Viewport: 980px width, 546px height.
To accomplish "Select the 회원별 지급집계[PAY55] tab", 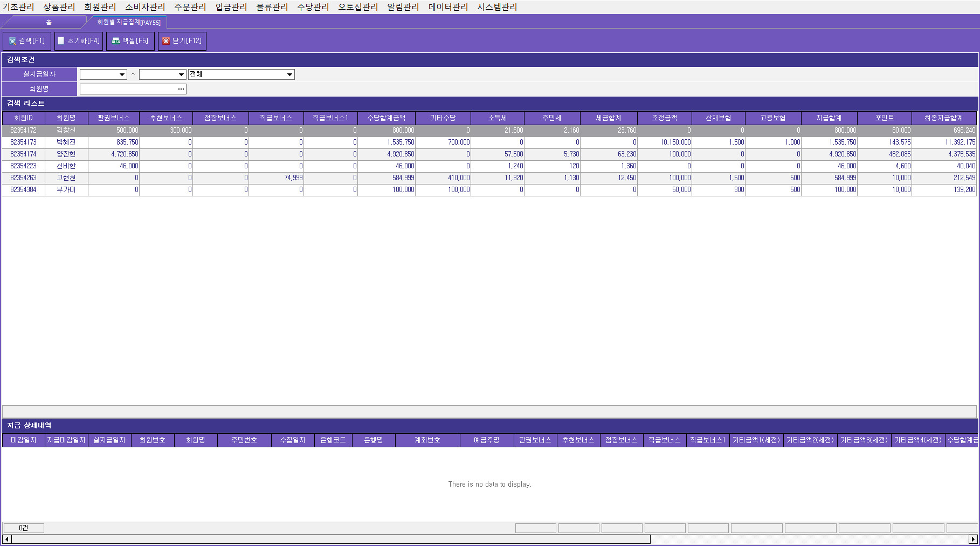I will 129,22.
